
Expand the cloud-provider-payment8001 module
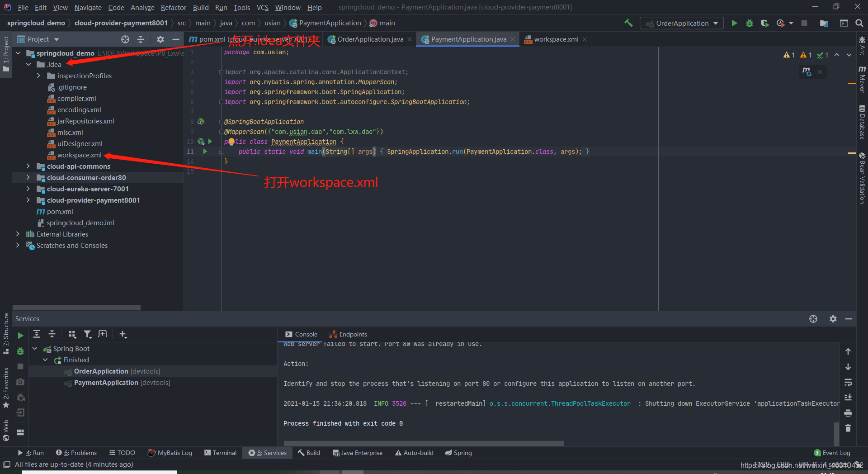pyautogui.click(x=28, y=200)
